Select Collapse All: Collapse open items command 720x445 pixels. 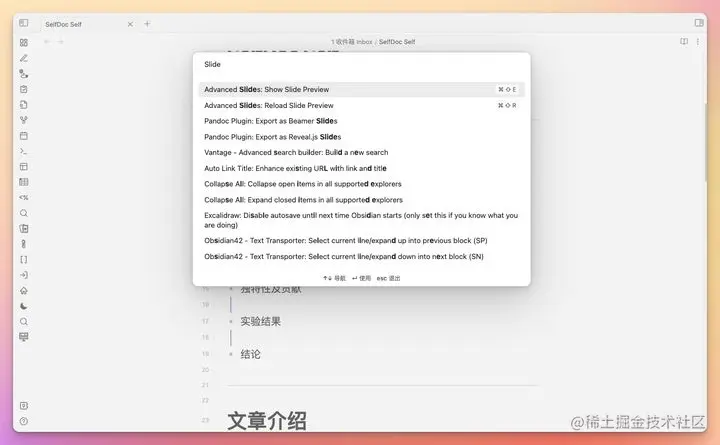point(361,184)
